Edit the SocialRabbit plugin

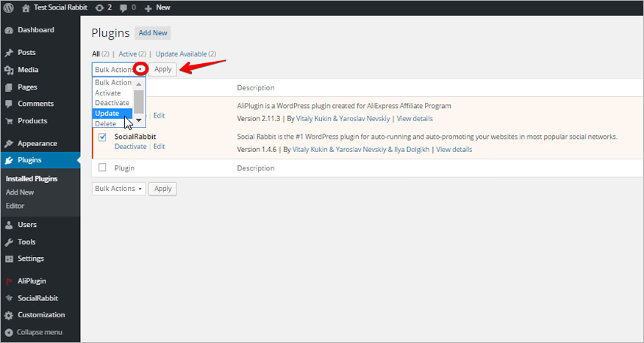[x=159, y=146]
